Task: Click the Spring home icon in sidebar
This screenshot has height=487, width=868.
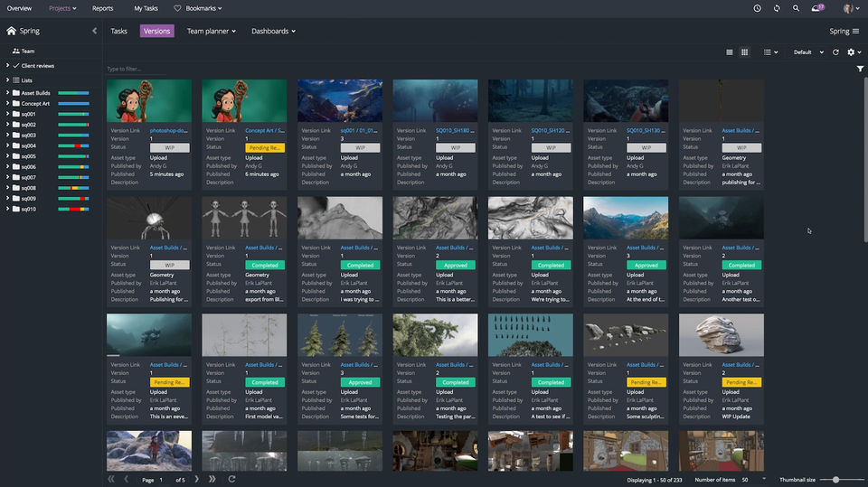Action: [x=11, y=31]
